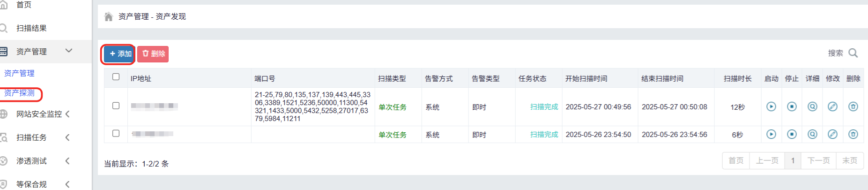This screenshot has height=190, width=868.
Task: Click the red 删除 button
Action: pos(153,54)
